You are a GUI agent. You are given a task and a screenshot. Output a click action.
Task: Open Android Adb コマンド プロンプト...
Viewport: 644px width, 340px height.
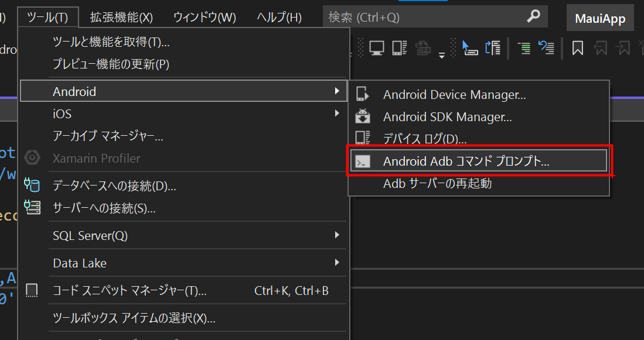pyautogui.click(x=479, y=161)
